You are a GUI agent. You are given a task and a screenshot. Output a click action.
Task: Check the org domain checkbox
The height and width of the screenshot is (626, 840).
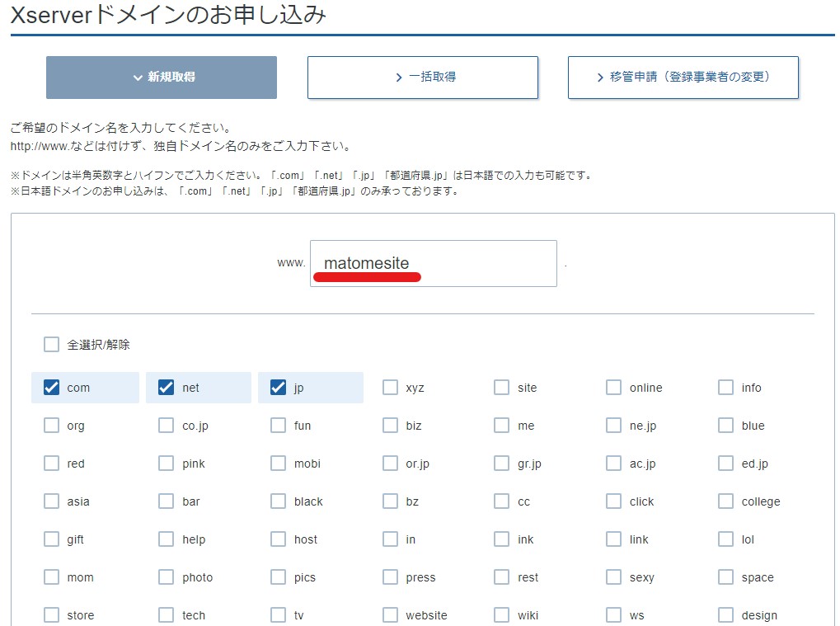pyautogui.click(x=51, y=426)
